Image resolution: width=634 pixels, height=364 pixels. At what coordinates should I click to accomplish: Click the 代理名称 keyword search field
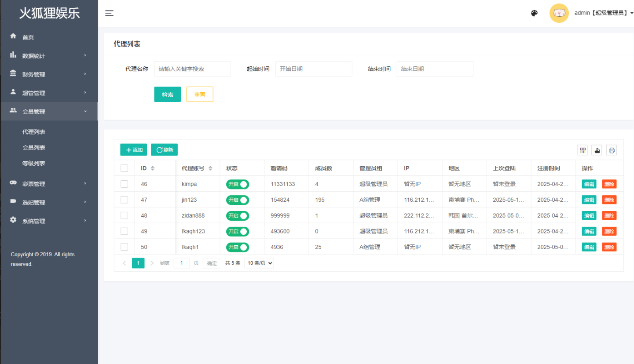coord(192,69)
